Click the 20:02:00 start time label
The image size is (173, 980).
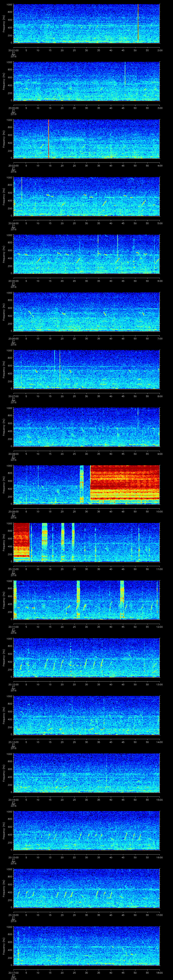13,108
